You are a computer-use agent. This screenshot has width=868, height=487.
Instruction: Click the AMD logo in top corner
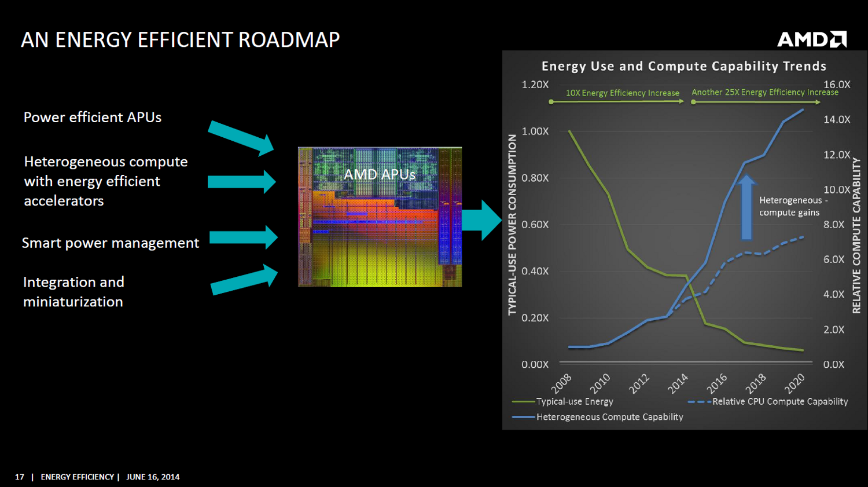pyautogui.click(x=812, y=39)
